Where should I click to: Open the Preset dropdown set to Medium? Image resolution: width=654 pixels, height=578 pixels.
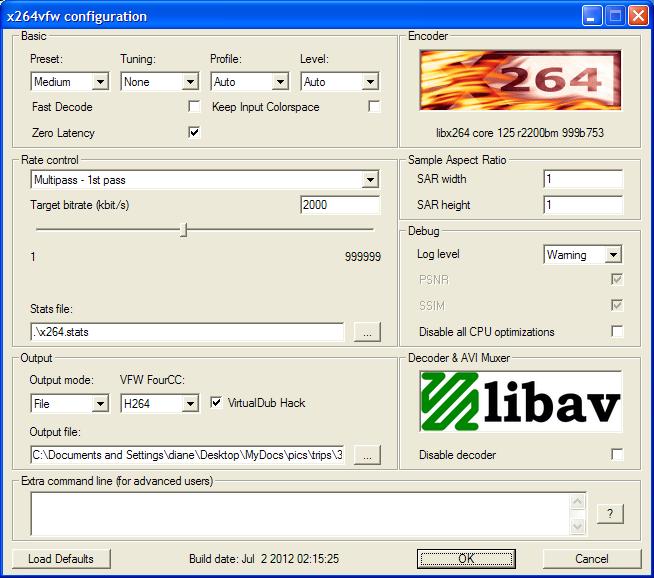70,82
